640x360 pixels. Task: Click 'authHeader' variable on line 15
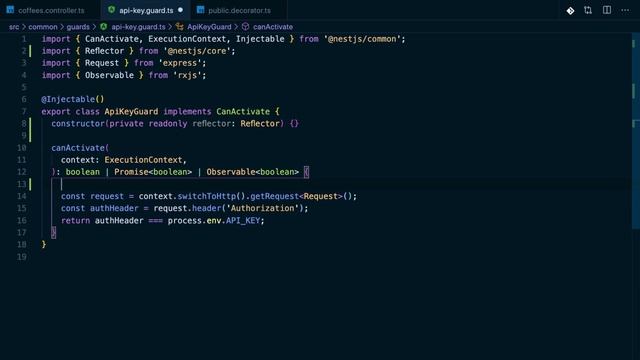114,209
